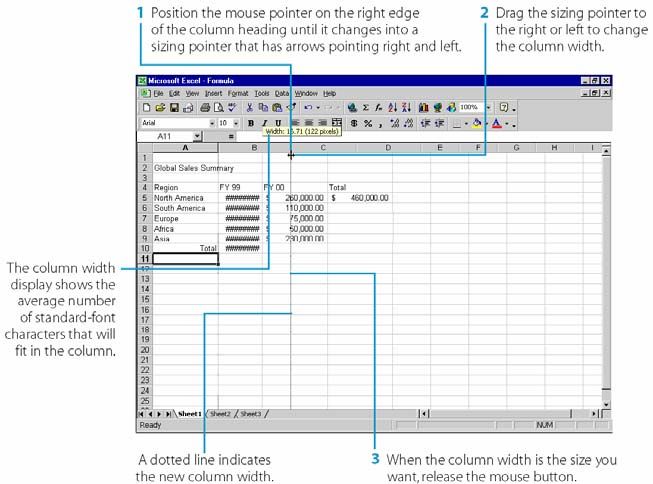The image size is (653, 484).
Task: Click the Drawing toolbar icon
Action: tap(451, 108)
